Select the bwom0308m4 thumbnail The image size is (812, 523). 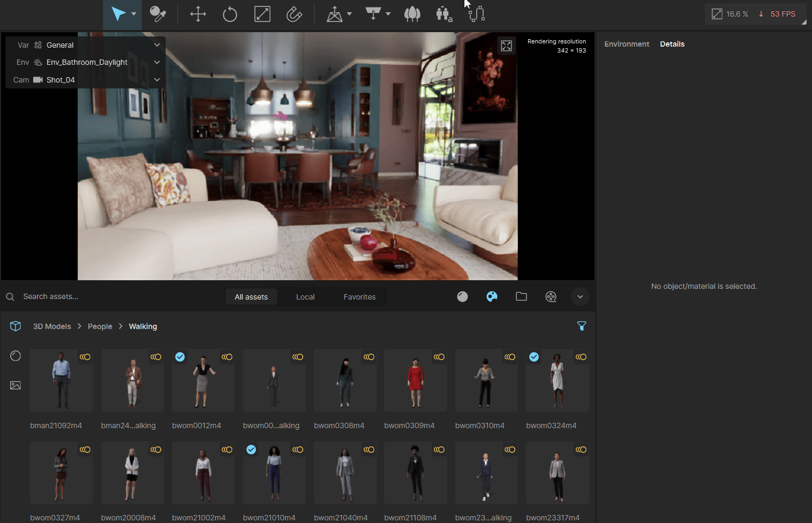pos(345,380)
